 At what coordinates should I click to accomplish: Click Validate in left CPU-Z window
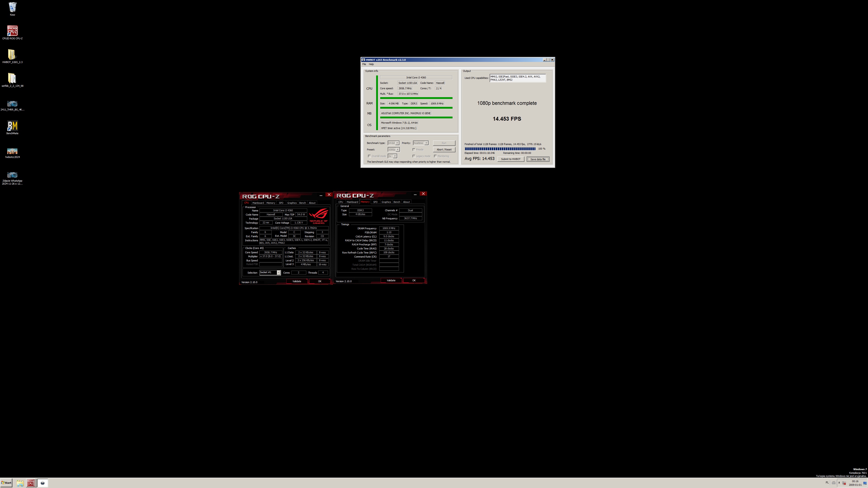[x=297, y=281]
